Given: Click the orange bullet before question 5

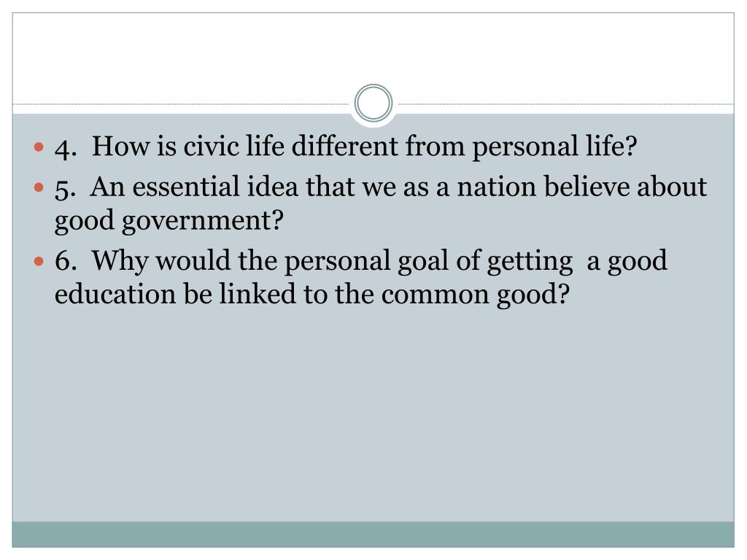Looking at the screenshot, I should pos(39,187).
